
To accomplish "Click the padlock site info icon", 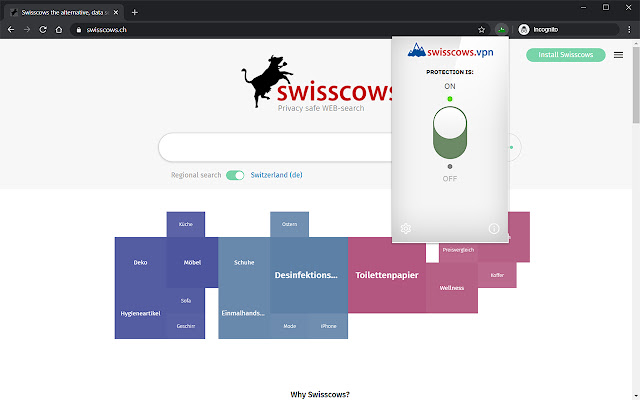I will click(79, 30).
